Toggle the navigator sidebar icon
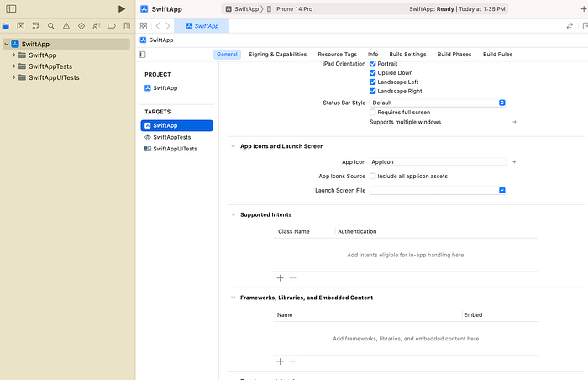The height and width of the screenshot is (380, 588). tap(11, 8)
